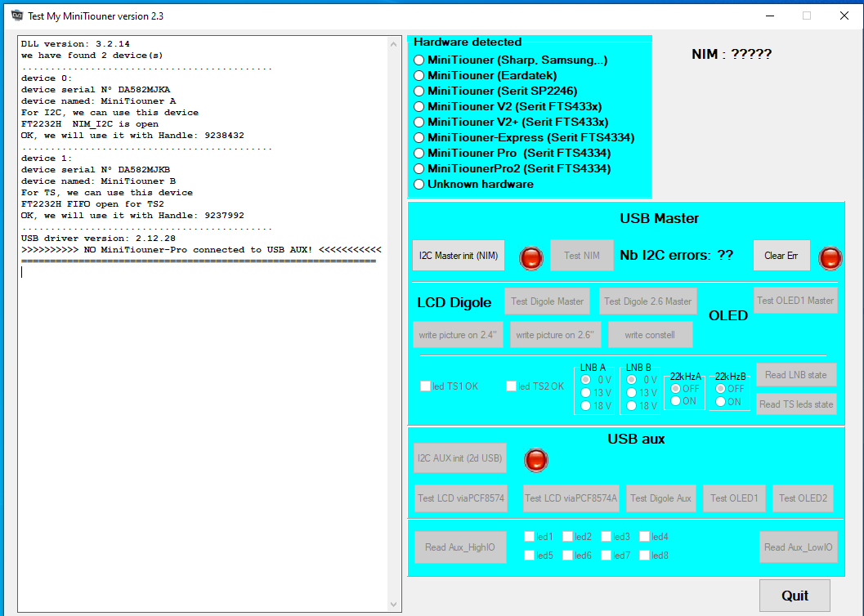Click the red LED next to I2C Master init
This screenshot has height=616, width=864.
[532, 257]
